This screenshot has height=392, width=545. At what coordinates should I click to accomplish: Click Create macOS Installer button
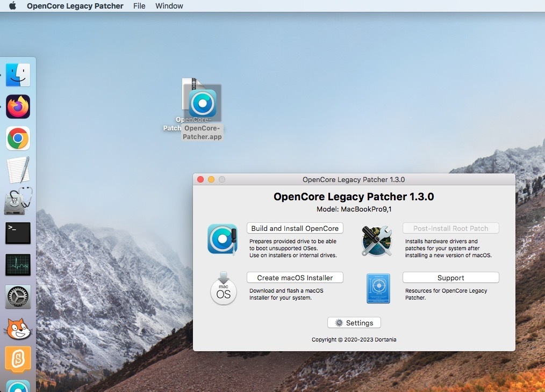click(x=295, y=278)
